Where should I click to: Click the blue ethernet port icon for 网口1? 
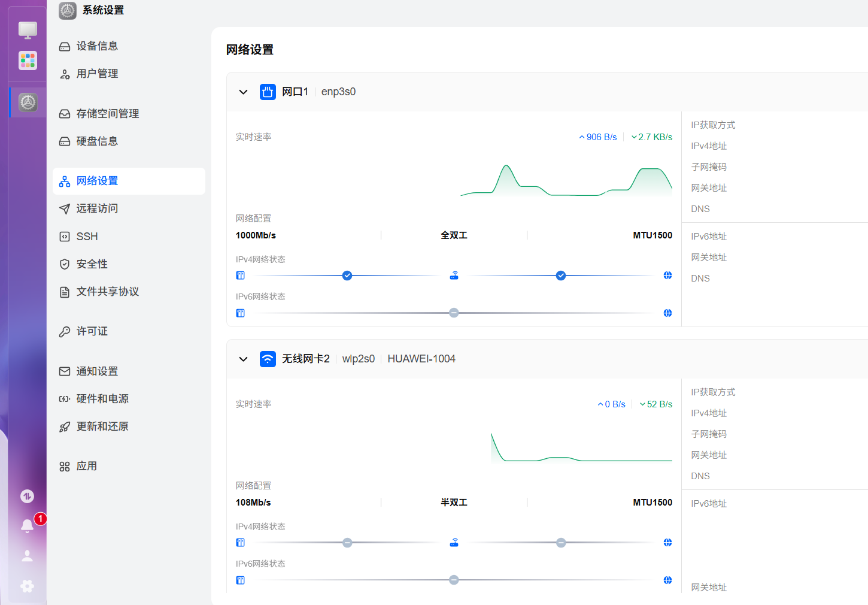(x=268, y=92)
